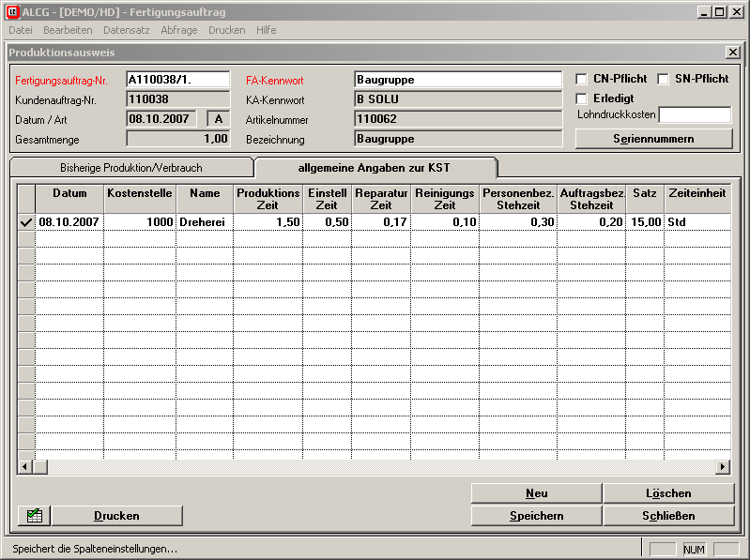Switch to Bisherige Produktion/Verbrauch tab
Screen dimensions: 750x560
(130, 168)
